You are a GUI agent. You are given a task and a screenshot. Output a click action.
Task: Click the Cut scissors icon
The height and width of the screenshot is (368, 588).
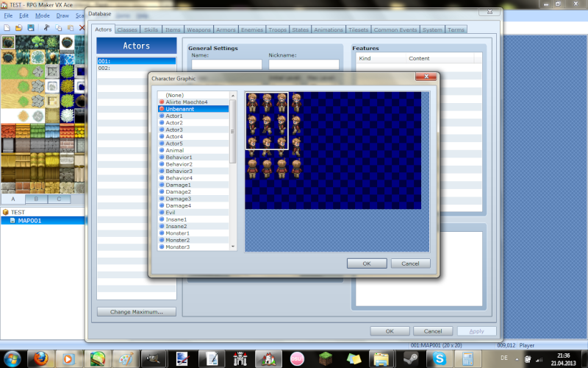(46, 28)
